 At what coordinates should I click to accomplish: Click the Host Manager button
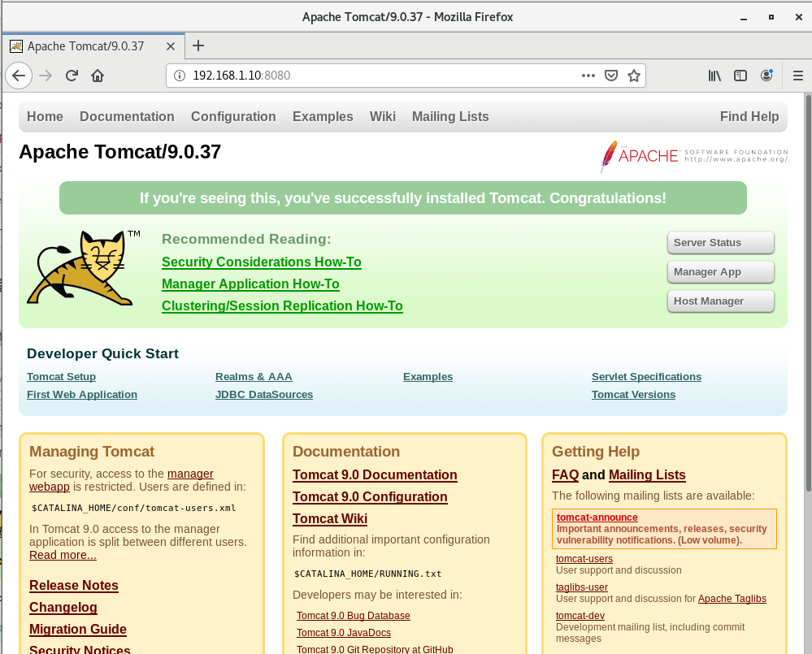pos(721,301)
